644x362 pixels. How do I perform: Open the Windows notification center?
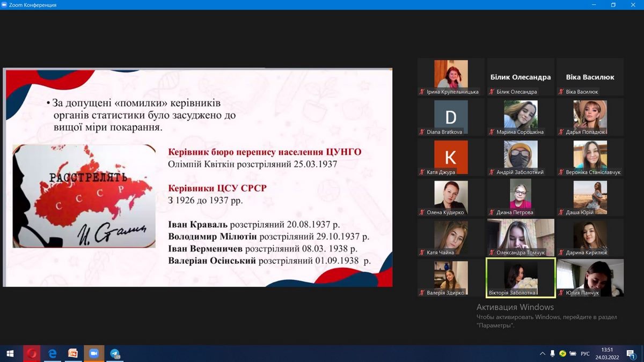(x=631, y=353)
